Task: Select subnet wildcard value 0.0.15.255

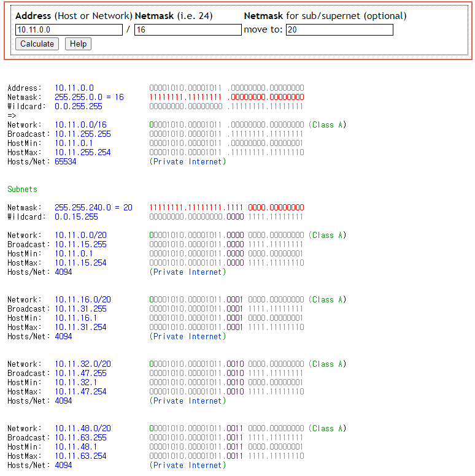Action: click(76, 217)
